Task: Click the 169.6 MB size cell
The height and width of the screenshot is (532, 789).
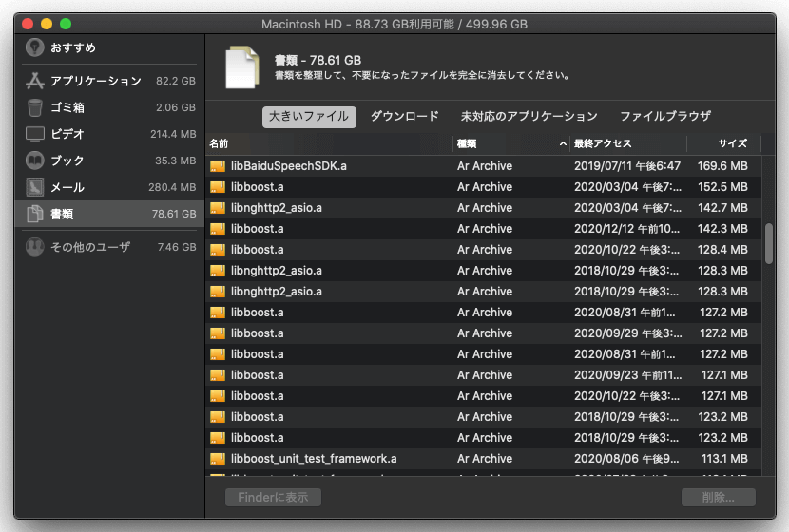Action: pos(722,166)
